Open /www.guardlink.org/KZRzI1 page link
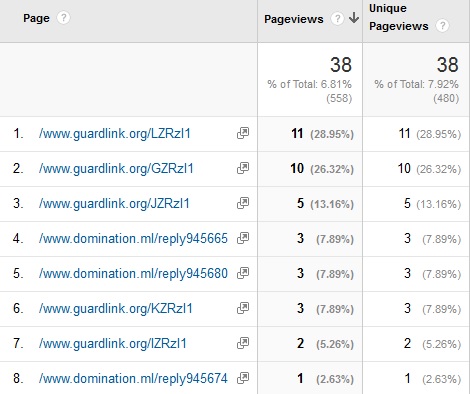This screenshot has height=394, width=470. [x=116, y=309]
